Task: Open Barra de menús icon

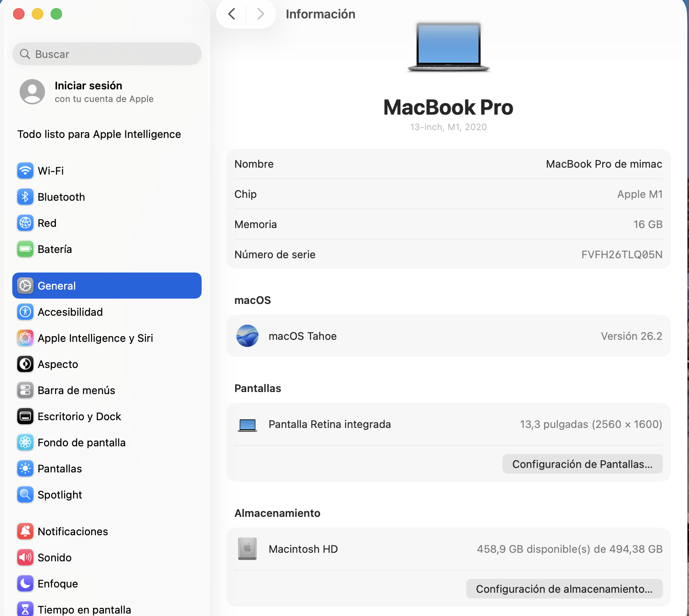Action: pos(25,390)
